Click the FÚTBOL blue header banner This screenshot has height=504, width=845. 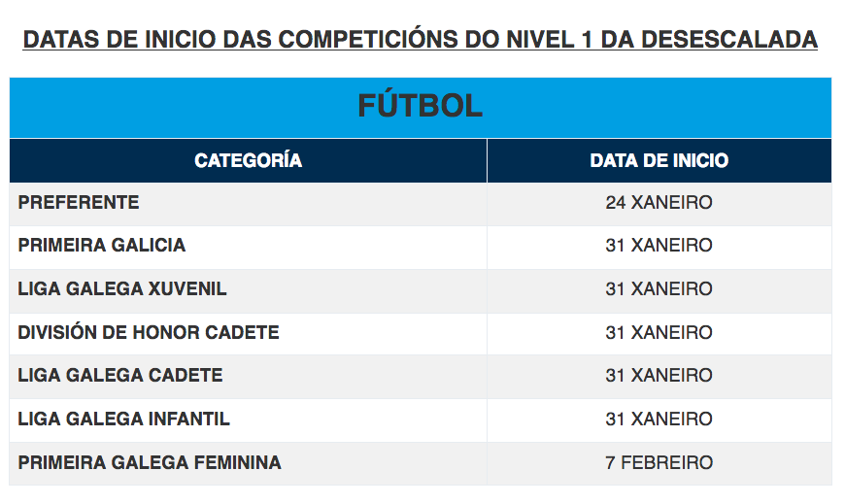pos(421,107)
